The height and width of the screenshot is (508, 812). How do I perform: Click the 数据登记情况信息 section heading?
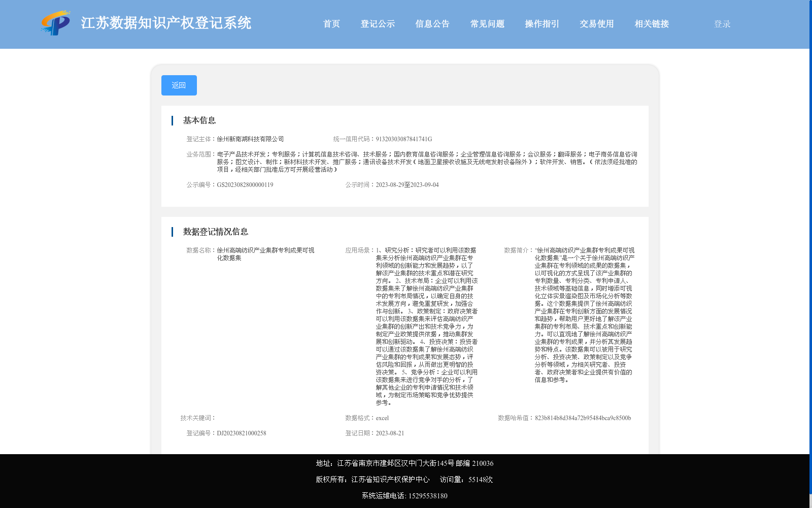pyautogui.click(x=216, y=232)
